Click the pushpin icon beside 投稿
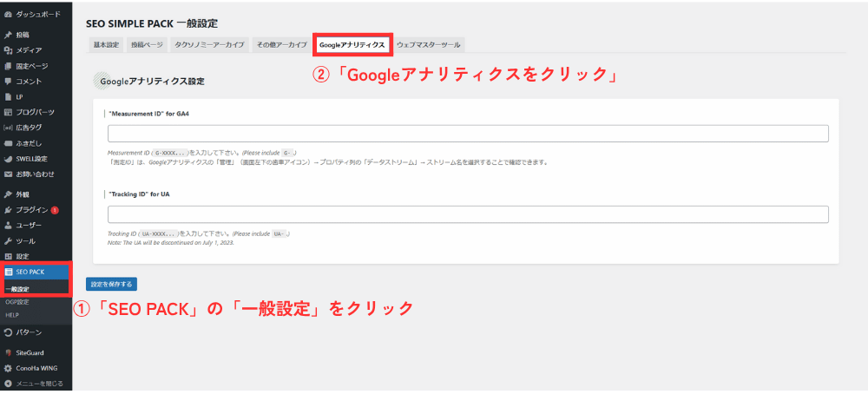 [x=8, y=35]
